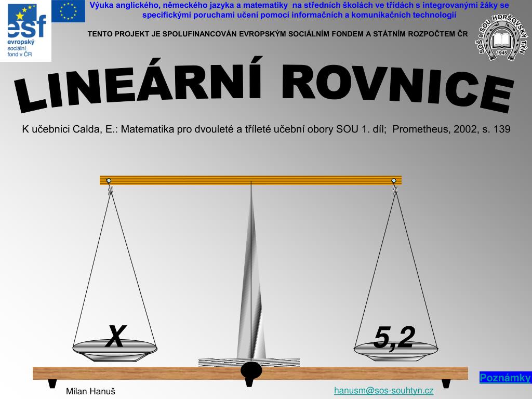
Task: Click the SOŠ a SOU Horšovský Týn emblem
Action: (x=501, y=37)
